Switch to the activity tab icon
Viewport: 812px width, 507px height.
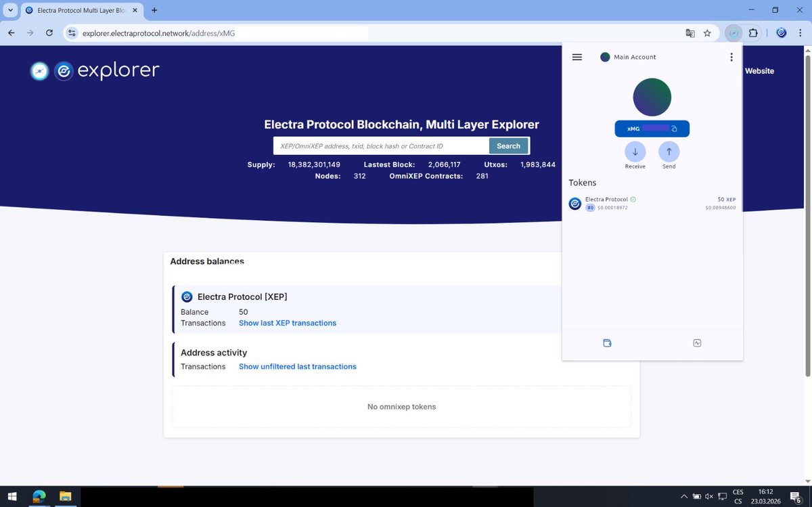(x=697, y=343)
